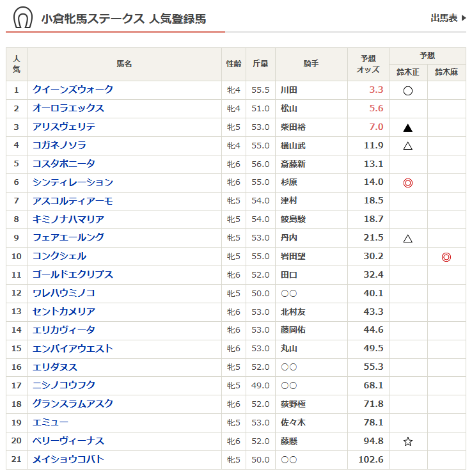
Task: Click the red double circle for シンティレーション
Action: coord(408,183)
